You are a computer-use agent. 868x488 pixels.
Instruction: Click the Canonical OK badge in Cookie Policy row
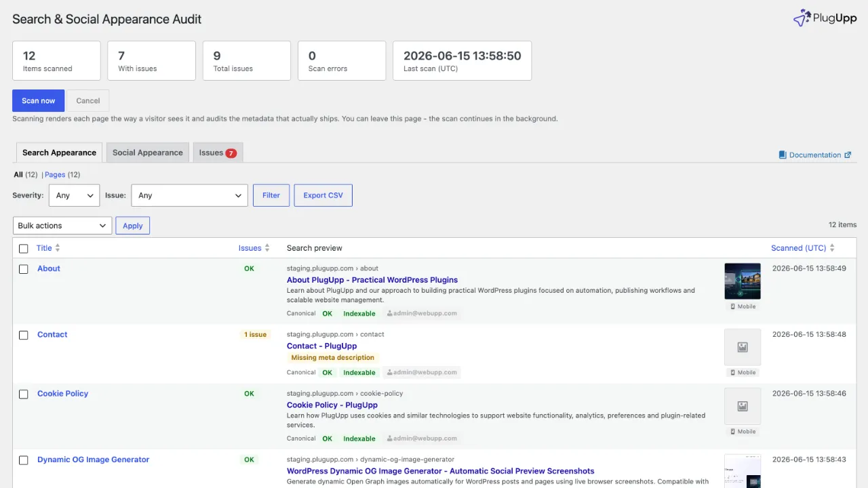(327, 439)
